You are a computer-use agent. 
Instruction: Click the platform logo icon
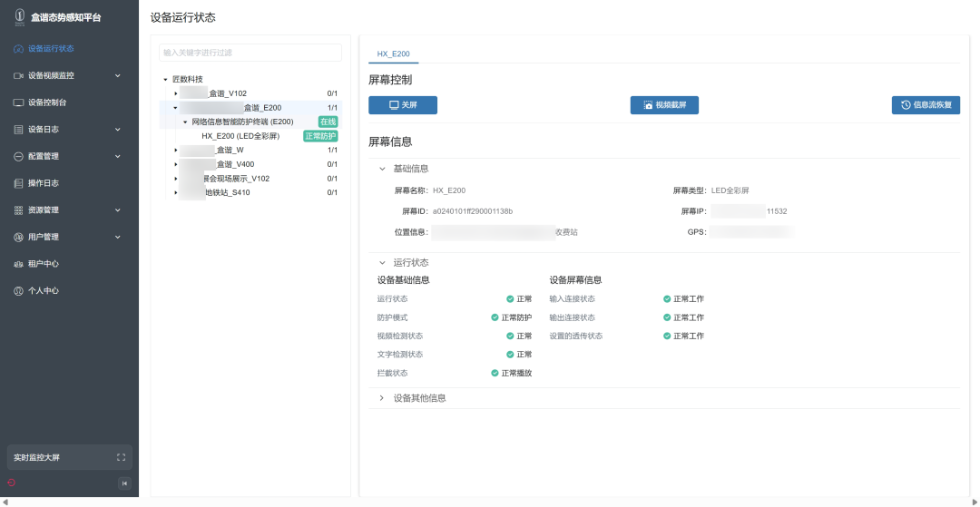coord(19,17)
